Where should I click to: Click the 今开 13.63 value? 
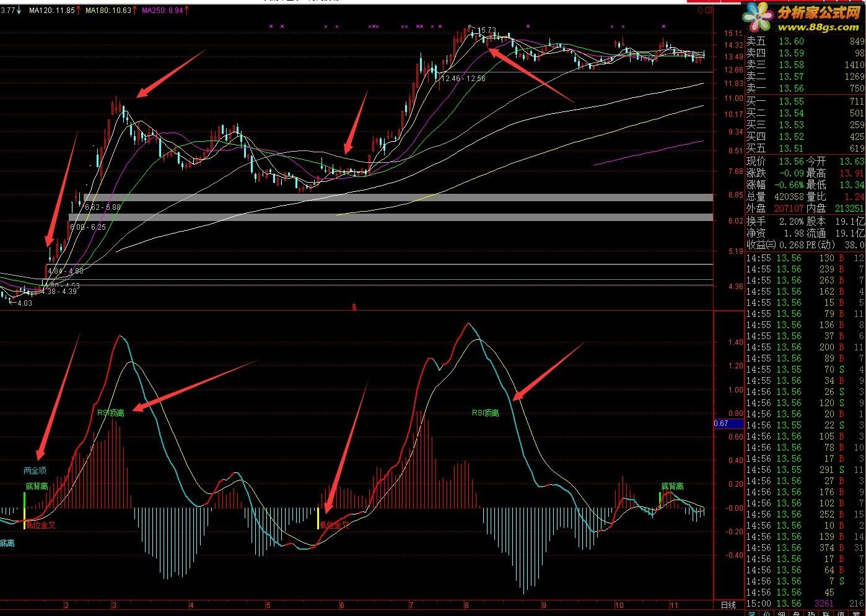click(852, 162)
